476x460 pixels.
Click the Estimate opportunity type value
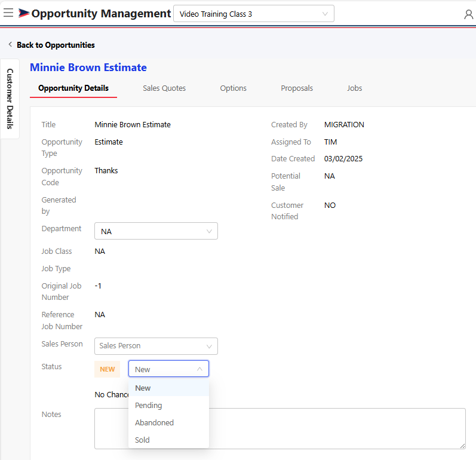coord(109,142)
